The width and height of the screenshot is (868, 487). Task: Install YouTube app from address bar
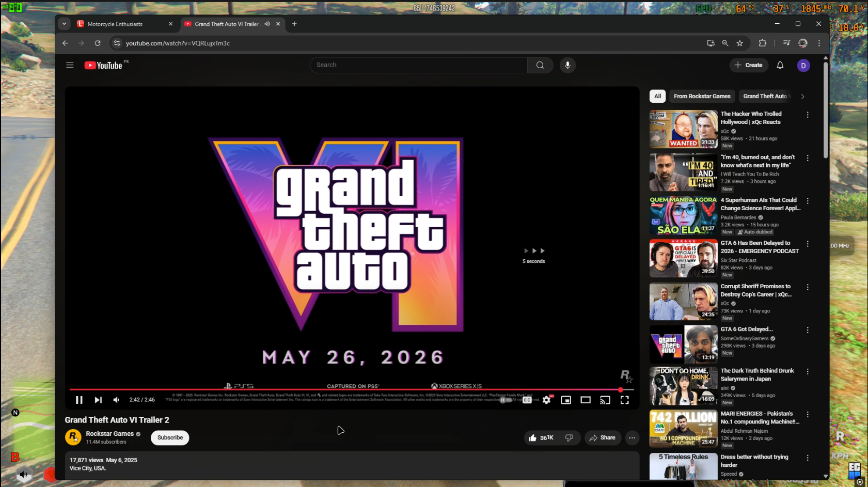pos(711,43)
